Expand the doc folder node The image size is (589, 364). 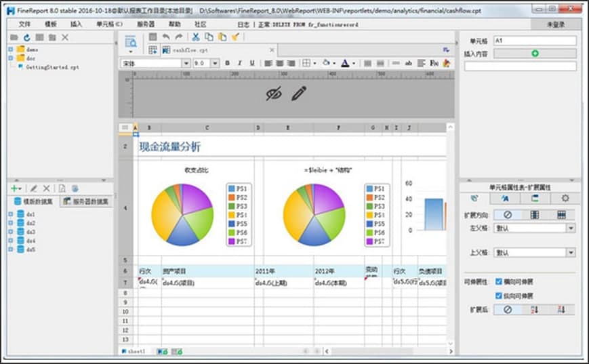point(11,58)
